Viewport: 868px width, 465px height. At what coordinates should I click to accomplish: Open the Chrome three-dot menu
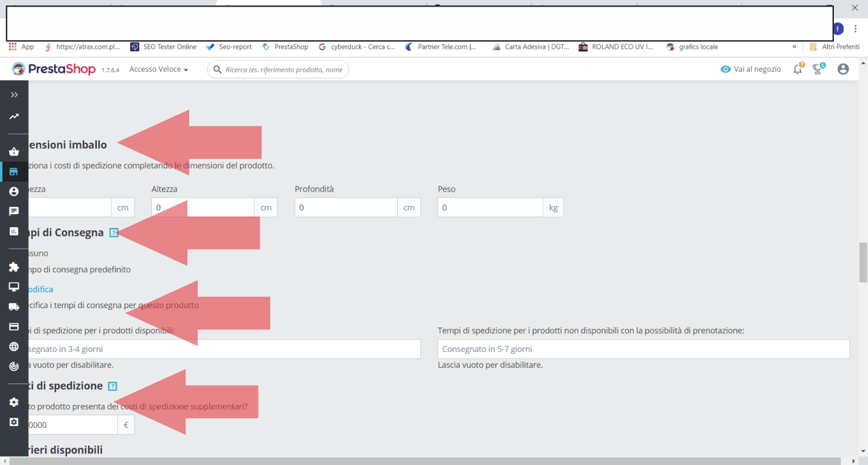pos(855,29)
